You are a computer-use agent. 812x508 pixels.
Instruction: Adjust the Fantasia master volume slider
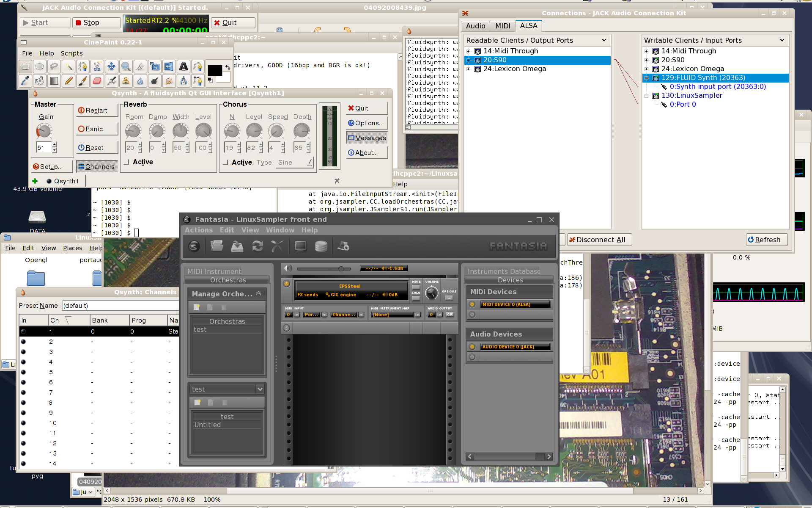341,268
